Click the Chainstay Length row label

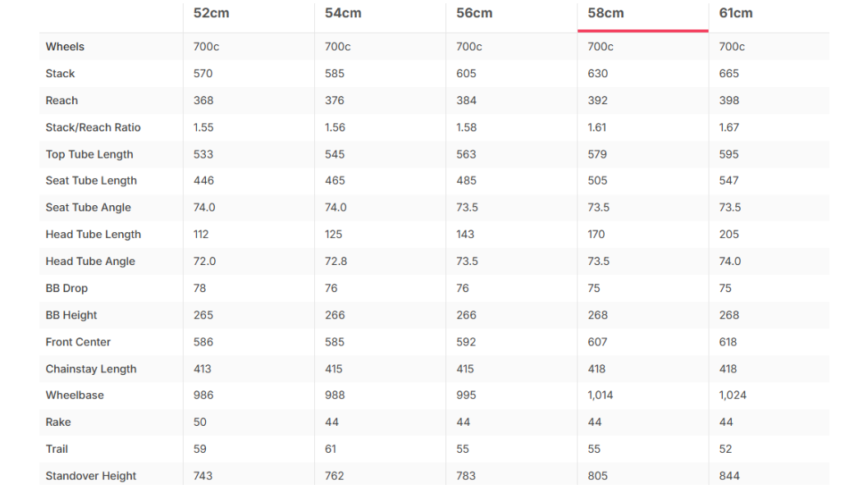point(91,369)
